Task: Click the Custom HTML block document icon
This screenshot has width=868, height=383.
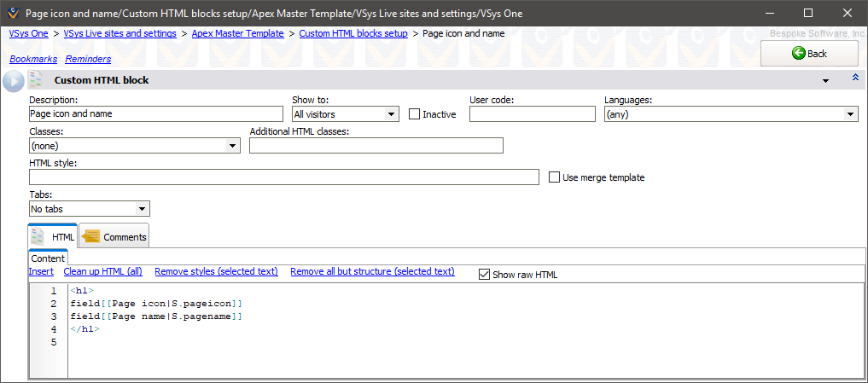Action: (x=36, y=80)
